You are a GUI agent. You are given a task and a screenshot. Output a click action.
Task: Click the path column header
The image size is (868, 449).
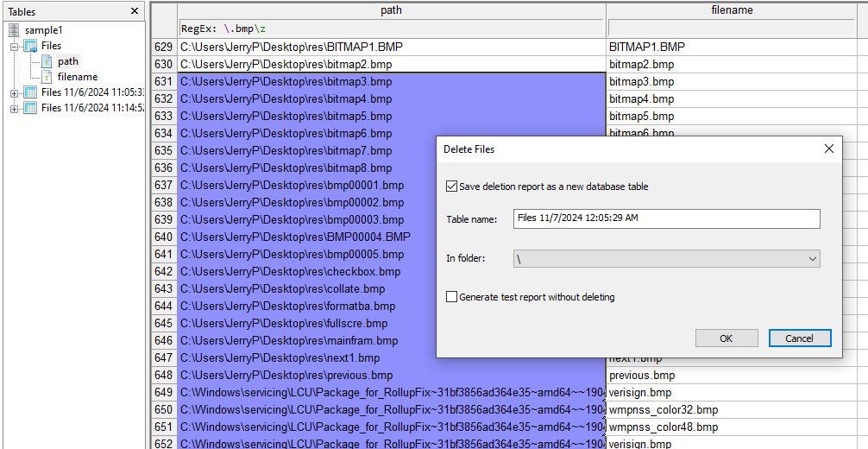click(x=391, y=10)
